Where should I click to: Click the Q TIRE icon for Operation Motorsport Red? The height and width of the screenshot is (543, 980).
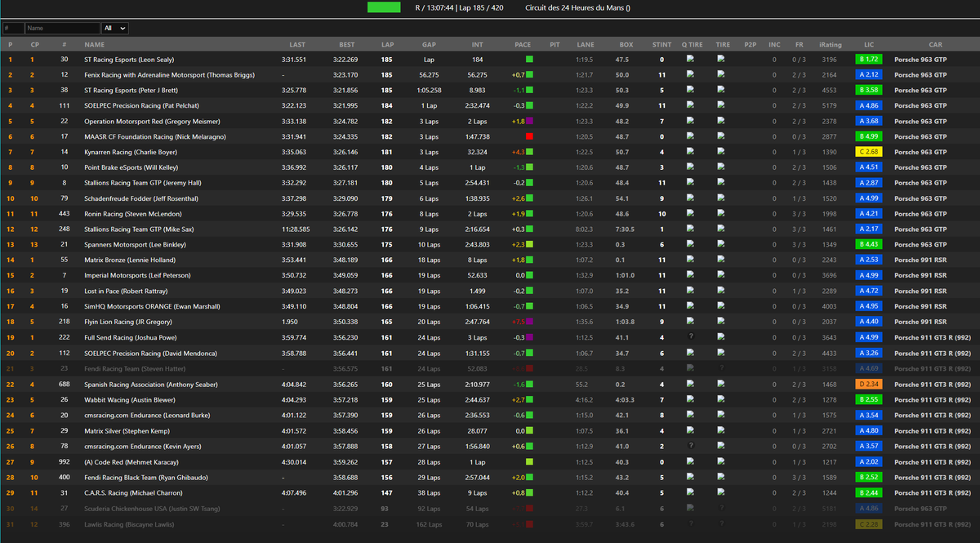point(691,121)
